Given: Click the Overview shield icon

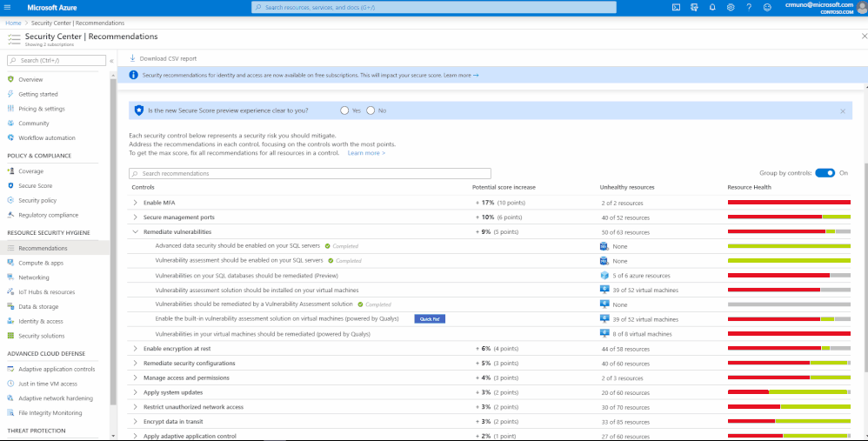Looking at the screenshot, I should tap(10, 79).
